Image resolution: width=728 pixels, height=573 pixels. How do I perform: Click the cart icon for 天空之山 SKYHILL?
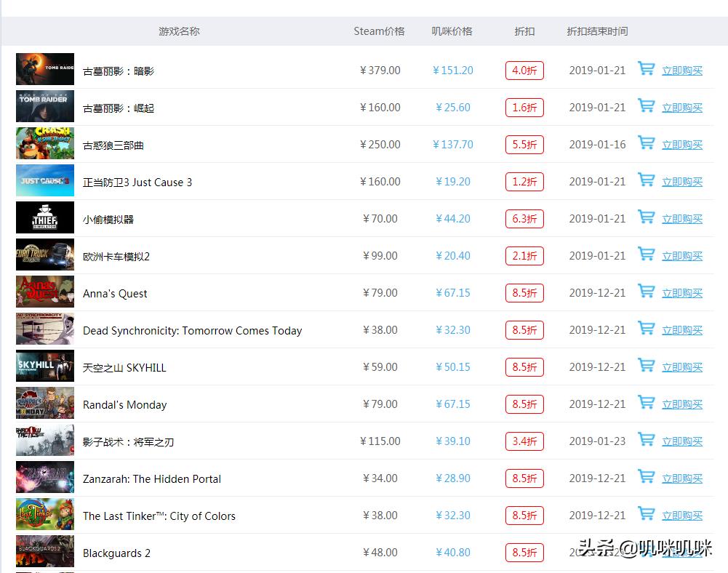pyautogui.click(x=647, y=366)
